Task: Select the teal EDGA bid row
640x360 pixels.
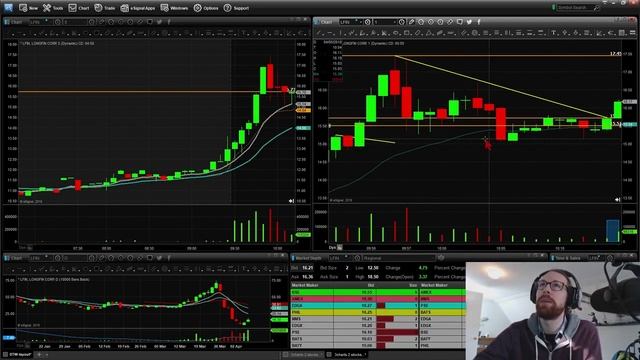Action: tap(355, 305)
